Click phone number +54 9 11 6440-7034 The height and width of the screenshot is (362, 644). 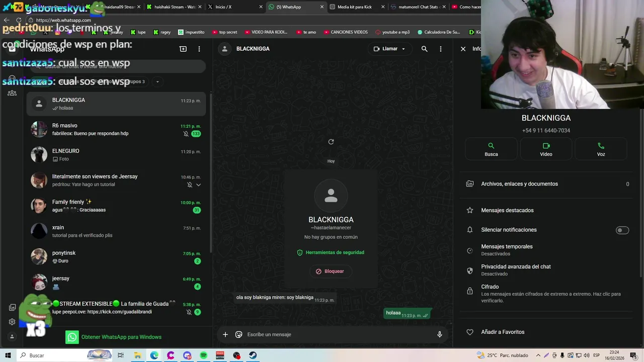pyautogui.click(x=546, y=130)
